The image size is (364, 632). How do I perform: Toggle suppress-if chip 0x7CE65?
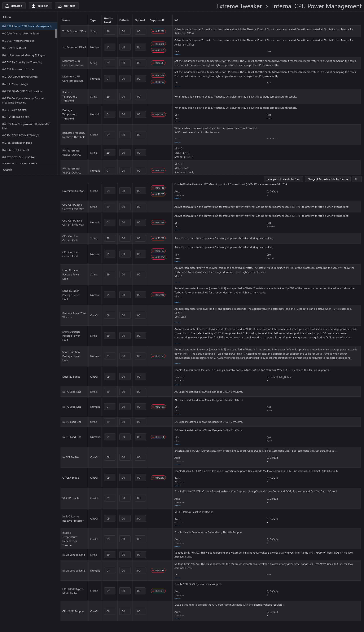click(158, 82)
